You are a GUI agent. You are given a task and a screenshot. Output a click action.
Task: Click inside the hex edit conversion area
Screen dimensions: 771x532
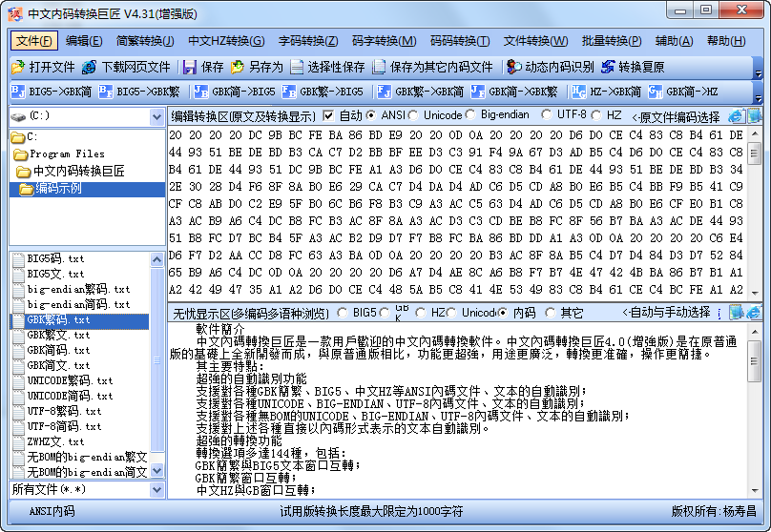click(457, 213)
